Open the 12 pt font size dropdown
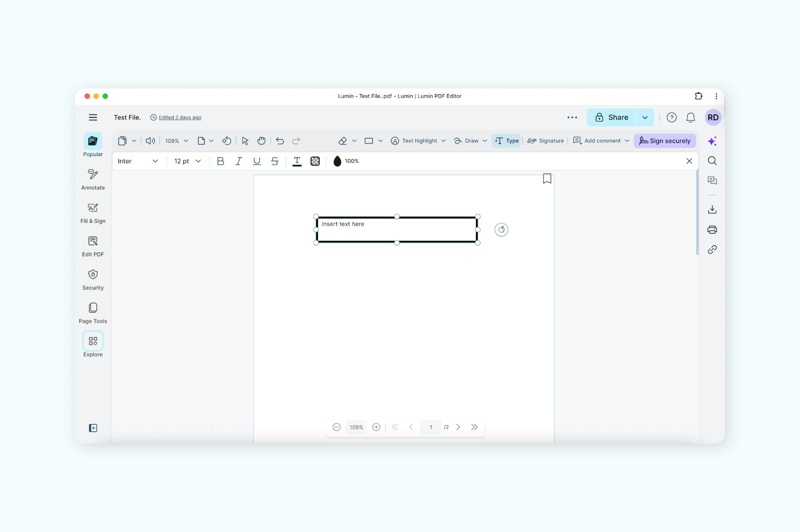Screen dimensions: 800x532 click(187, 161)
